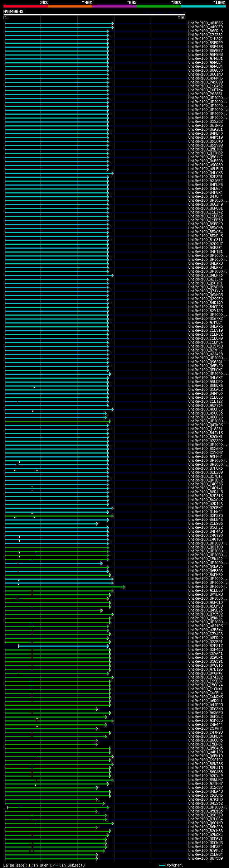Choose UniRef100_Q17B17 label
229x868 pixels.
click(205, 476)
